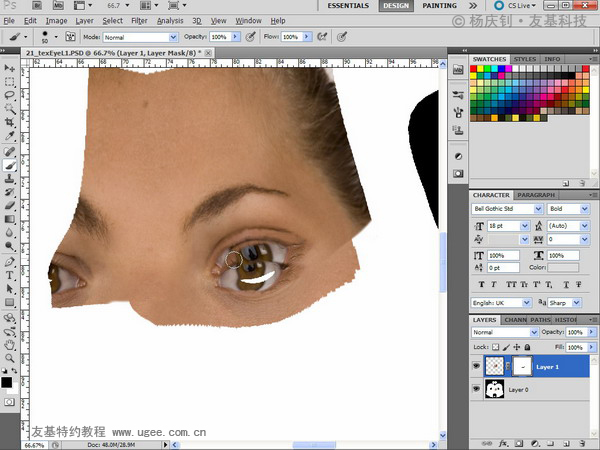
Task: Select the Eyedropper tool
Action: 9,136
